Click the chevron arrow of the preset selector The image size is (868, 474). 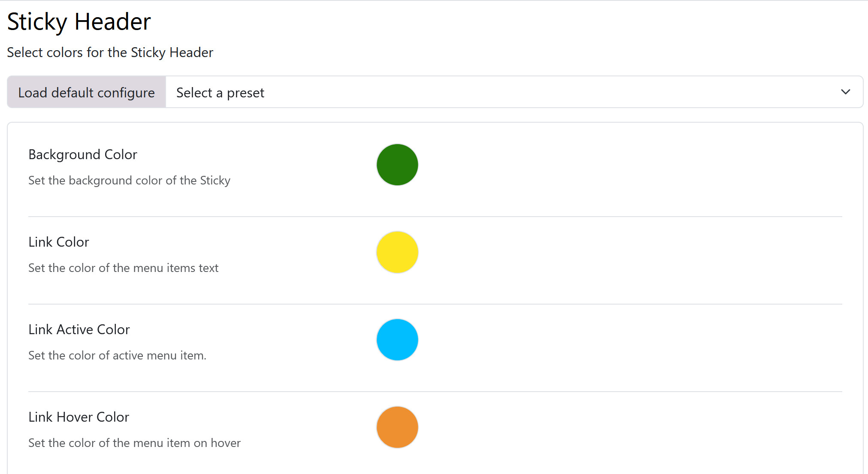[845, 92]
